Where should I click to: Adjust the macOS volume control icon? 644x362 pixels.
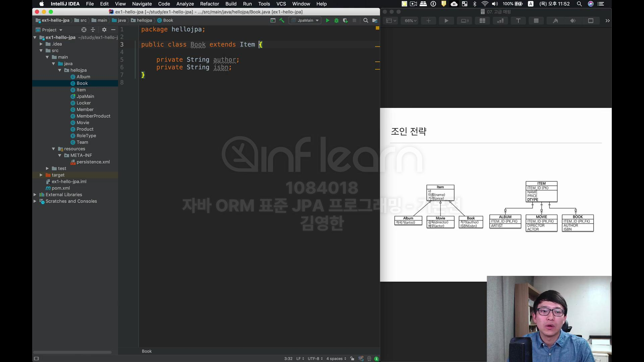495,4
